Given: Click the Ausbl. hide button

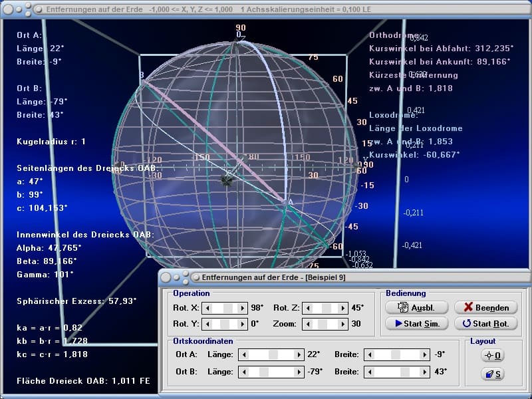Looking at the screenshot, I should point(417,307).
